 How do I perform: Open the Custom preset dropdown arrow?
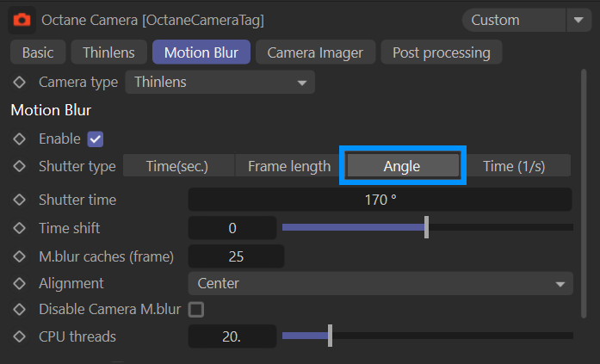pos(576,19)
